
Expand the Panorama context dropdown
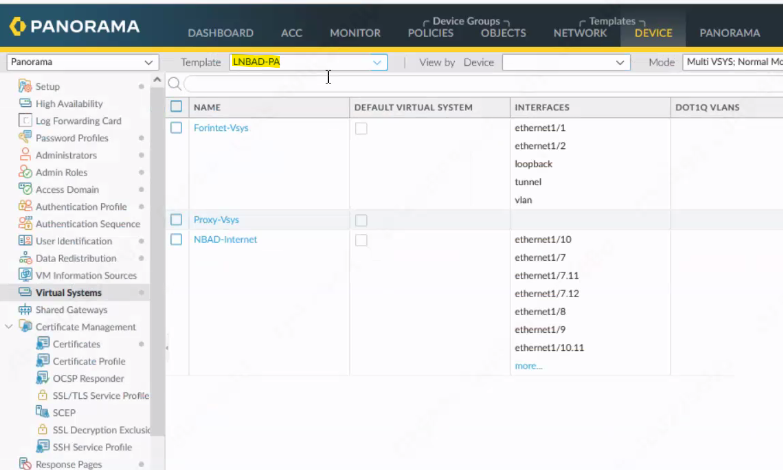(x=82, y=62)
